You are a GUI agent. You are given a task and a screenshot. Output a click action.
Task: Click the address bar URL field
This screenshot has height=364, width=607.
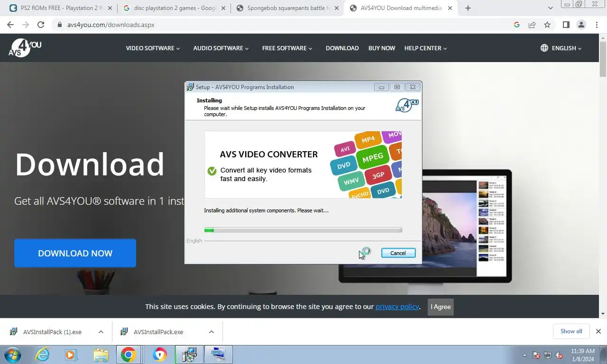tap(285, 25)
